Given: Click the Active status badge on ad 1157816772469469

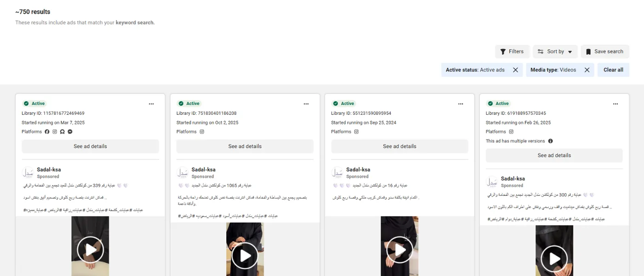Looking at the screenshot, I should tap(34, 104).
